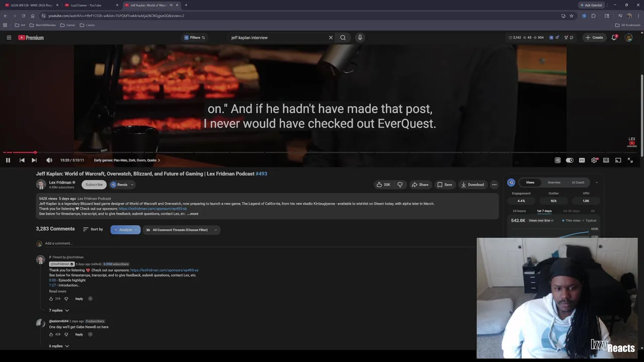Subscribe to Lex Fridman
This screenshot has height=362, width=644.
[x=94, y=185]
